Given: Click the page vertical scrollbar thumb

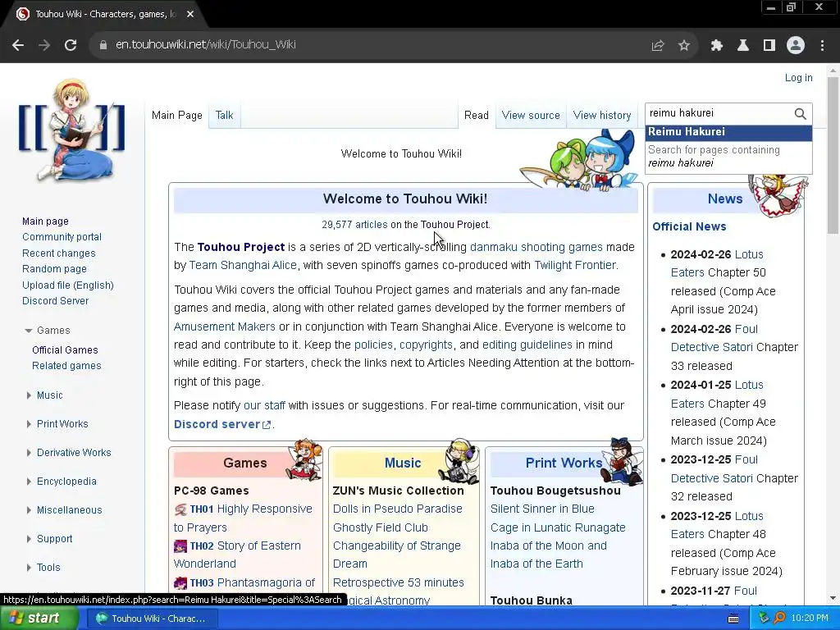Looking at the screenshot, I should coord(833,155).
